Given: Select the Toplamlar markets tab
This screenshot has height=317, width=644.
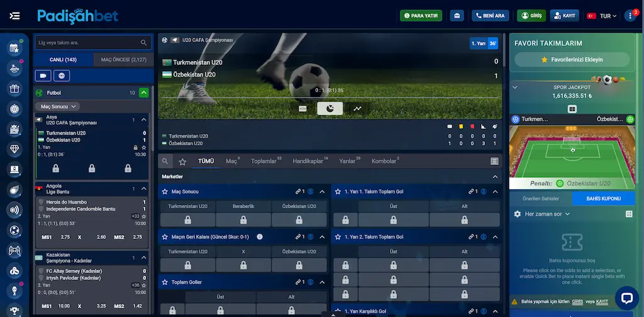Looking at the screenshot, I should point(266,161).
